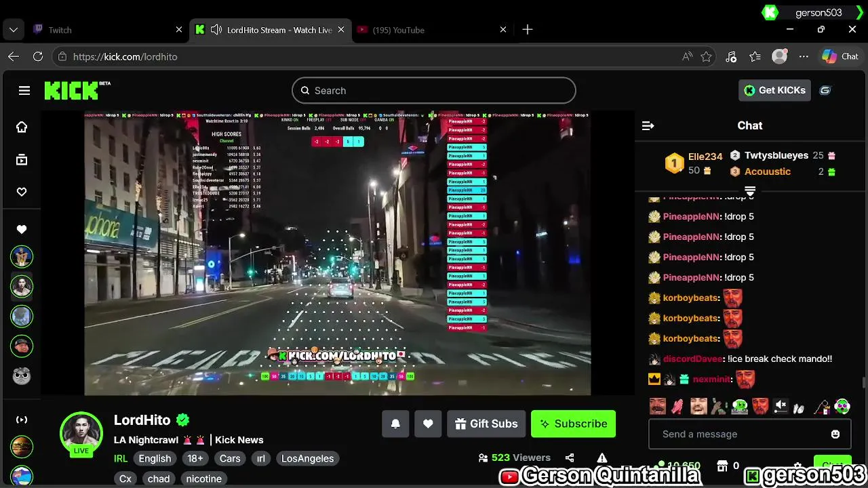This screenshot has width=868, height=488.
Task: Click Elle234 on the leaderboard
Action: point(705,157)
